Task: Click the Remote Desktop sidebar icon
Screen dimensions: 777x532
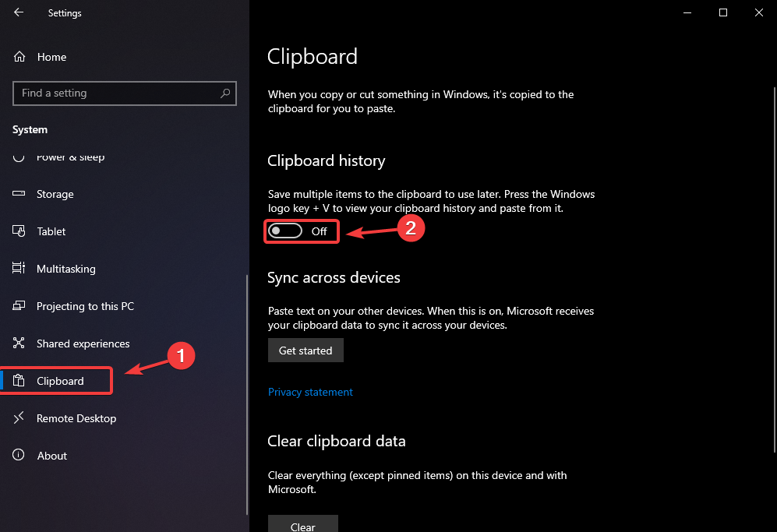Action: [18, 418]
